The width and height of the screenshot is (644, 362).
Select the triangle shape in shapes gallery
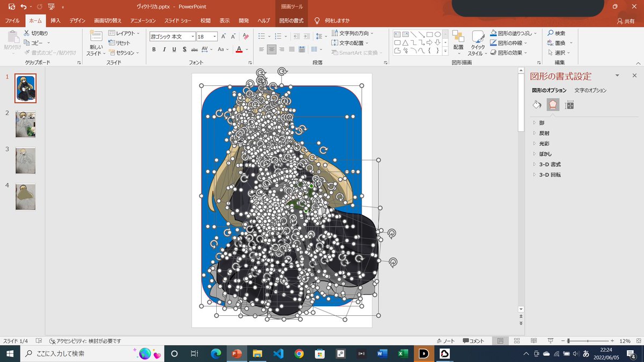[x=405, y=43]
